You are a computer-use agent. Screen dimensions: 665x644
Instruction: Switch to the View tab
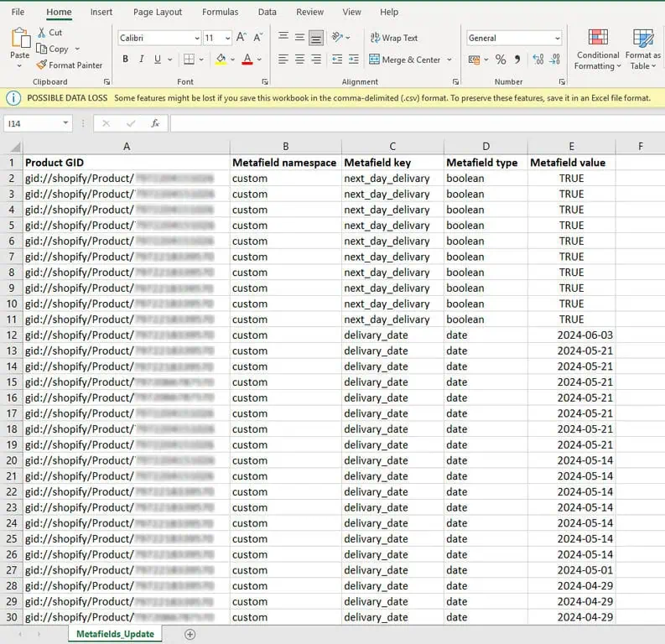(x=351, y=12)
